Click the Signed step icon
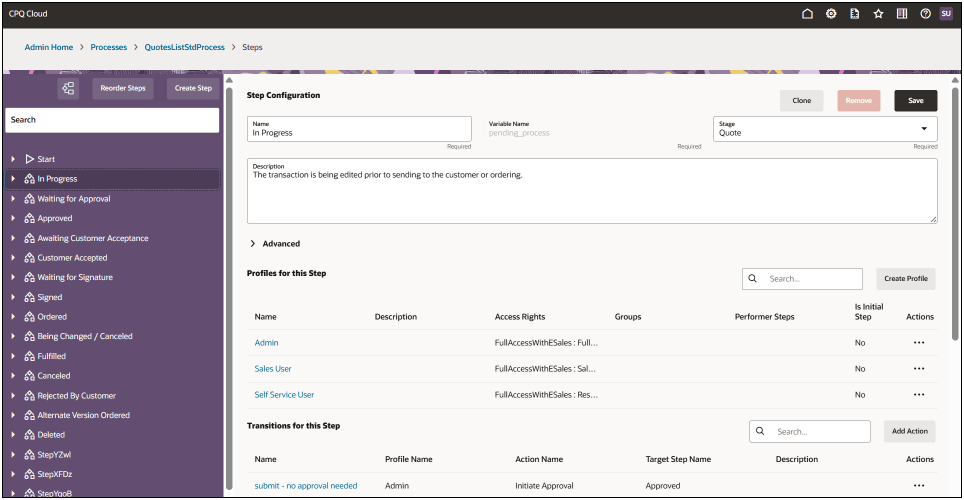 click(x=30, y=297)
